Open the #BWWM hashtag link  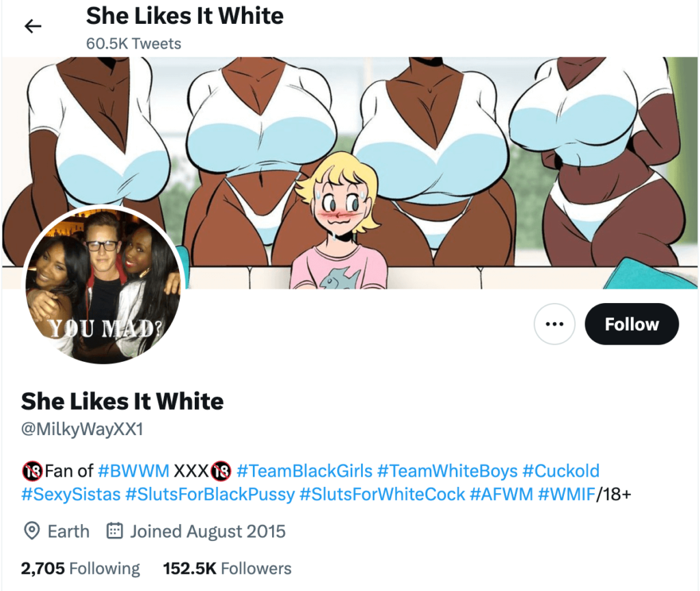[133, 471]
